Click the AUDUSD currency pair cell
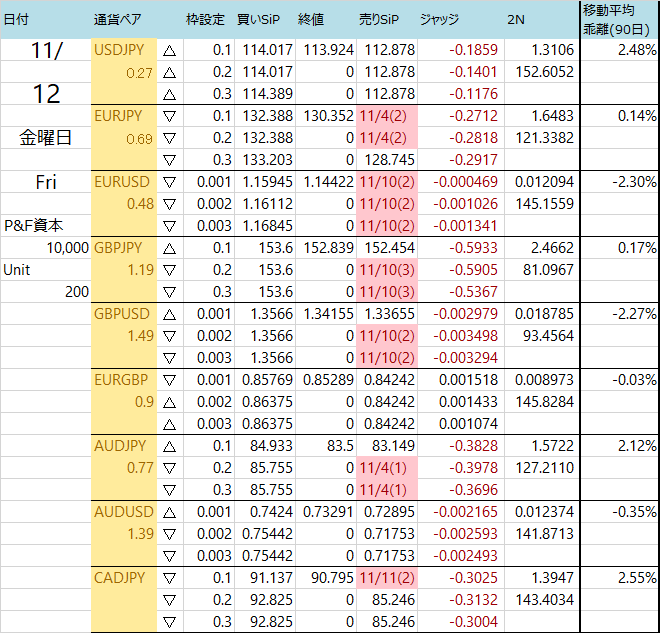 pos(124,512)
